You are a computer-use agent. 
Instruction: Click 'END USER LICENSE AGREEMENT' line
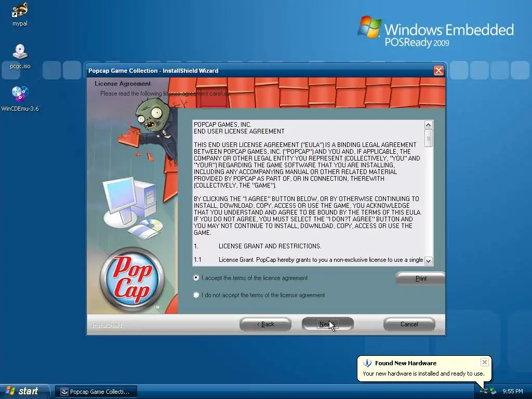(x=239, y=131)
